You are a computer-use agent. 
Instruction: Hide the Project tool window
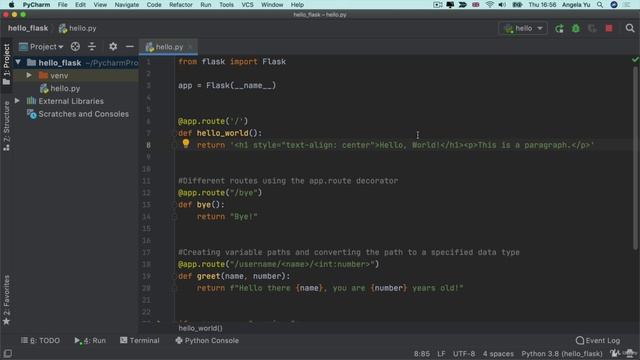pyautogui.click(x=129, y=47)
